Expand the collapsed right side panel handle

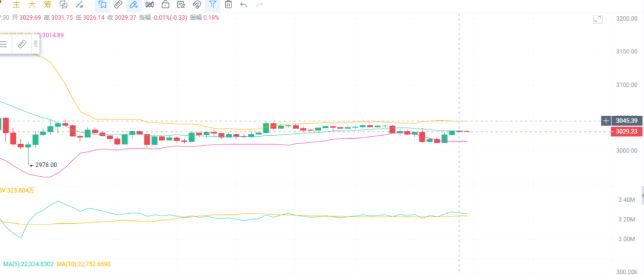click(642, 195)
